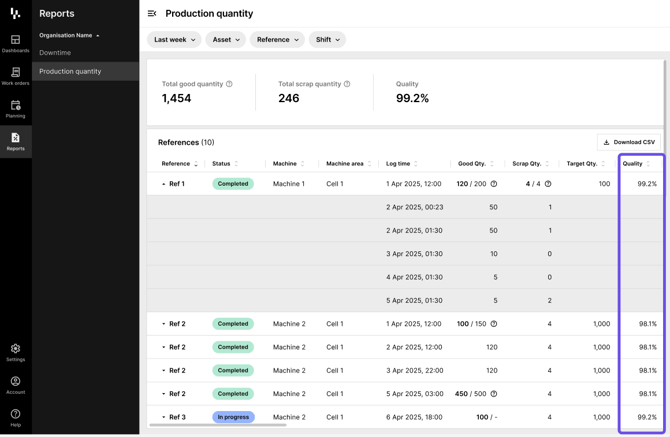Select Production quantity report menu item

point(70,71)
